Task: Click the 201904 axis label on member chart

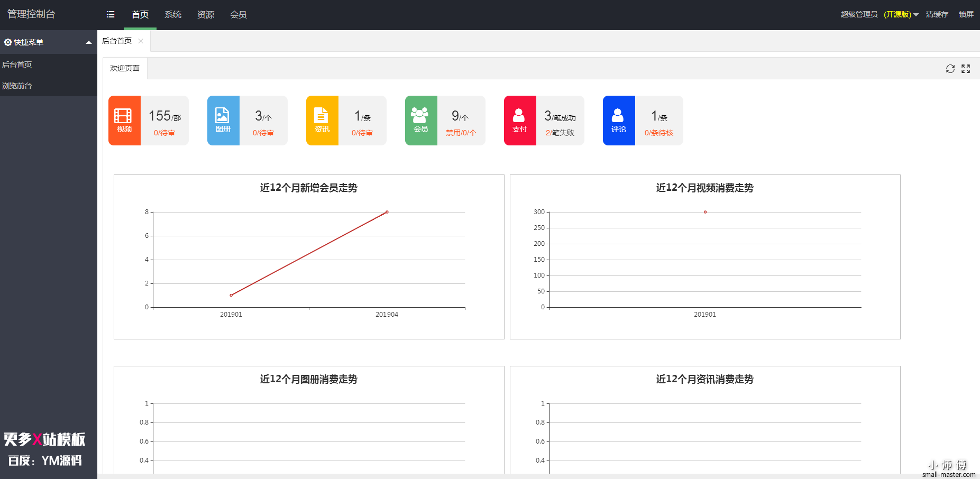Action: (387, 315)
